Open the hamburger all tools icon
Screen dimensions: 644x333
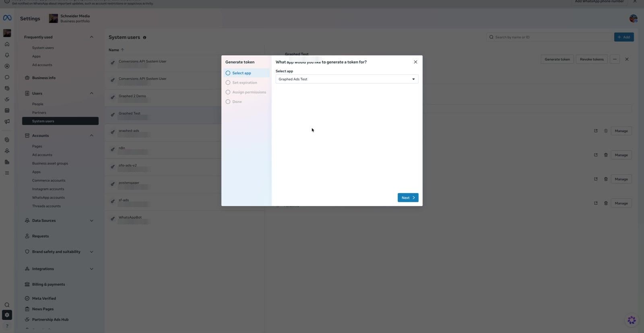pos(7,173)
